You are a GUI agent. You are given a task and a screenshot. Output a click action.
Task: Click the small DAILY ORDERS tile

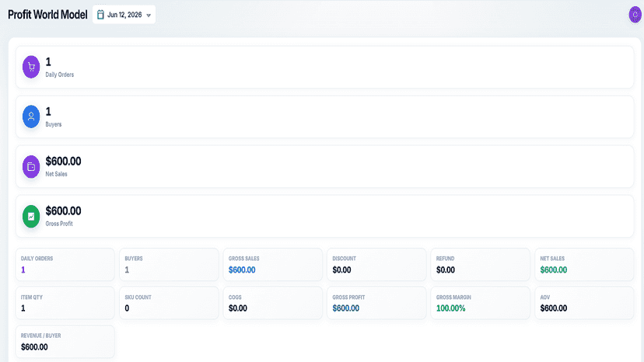pos(65,264)
